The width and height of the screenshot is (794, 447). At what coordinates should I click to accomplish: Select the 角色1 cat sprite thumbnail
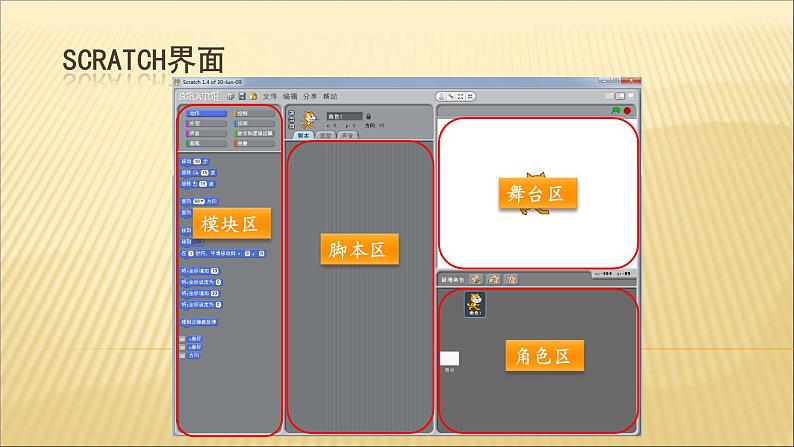click(475, 304)
